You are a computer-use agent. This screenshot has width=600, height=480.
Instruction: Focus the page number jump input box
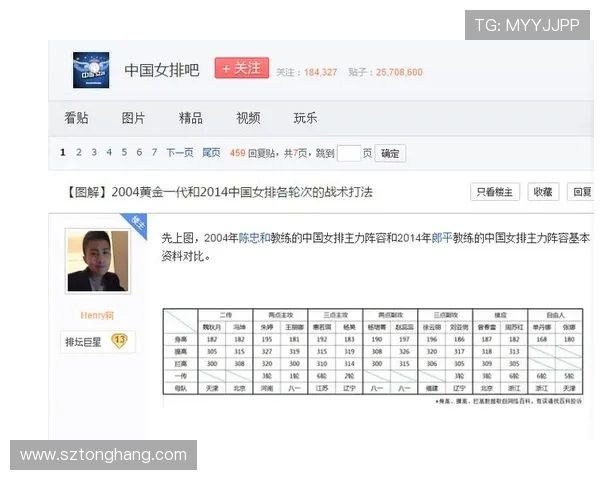click(x=348, y=153)
